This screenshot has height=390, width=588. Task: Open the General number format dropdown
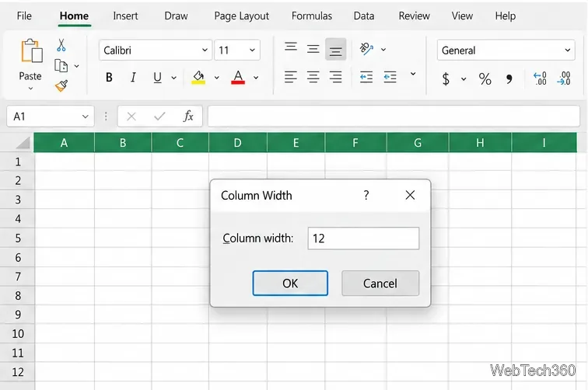click(567, 50)
